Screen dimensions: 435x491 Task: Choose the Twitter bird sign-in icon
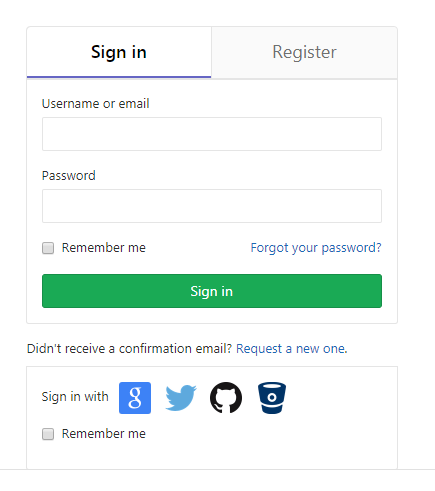tap(181, 398)
